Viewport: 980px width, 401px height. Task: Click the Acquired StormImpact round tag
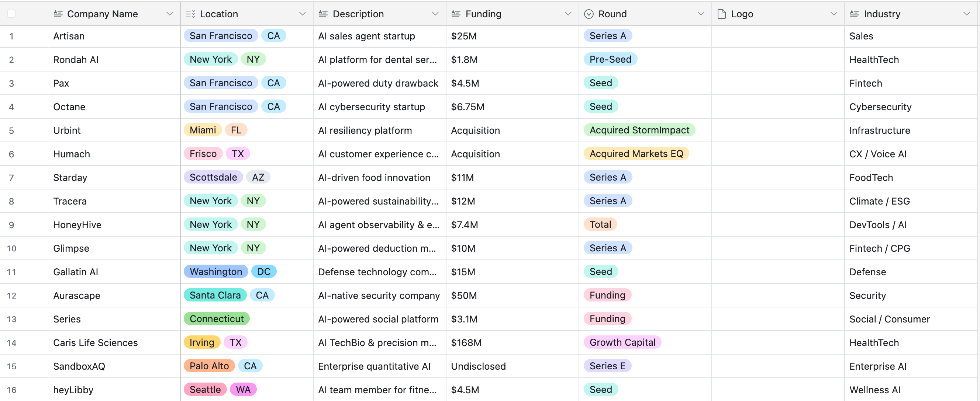(x=639, y=130)
